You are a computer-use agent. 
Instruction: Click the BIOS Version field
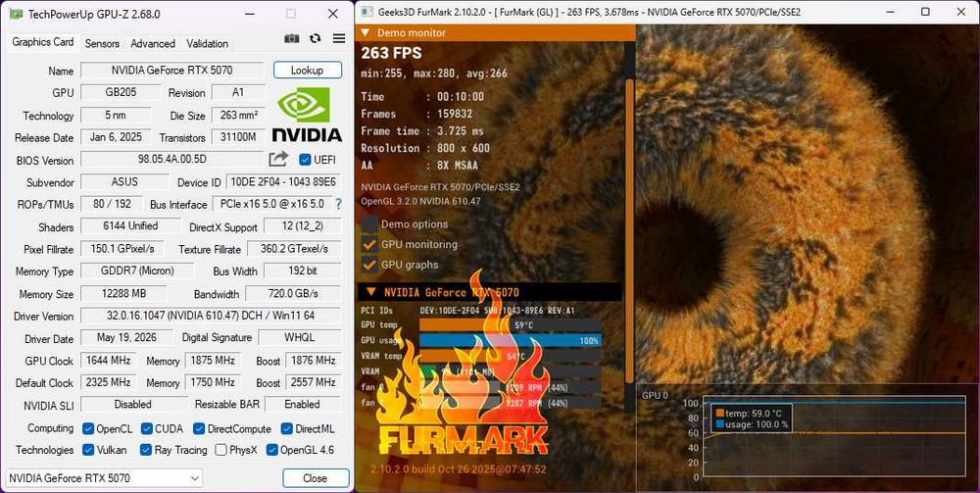pos(171,159)
